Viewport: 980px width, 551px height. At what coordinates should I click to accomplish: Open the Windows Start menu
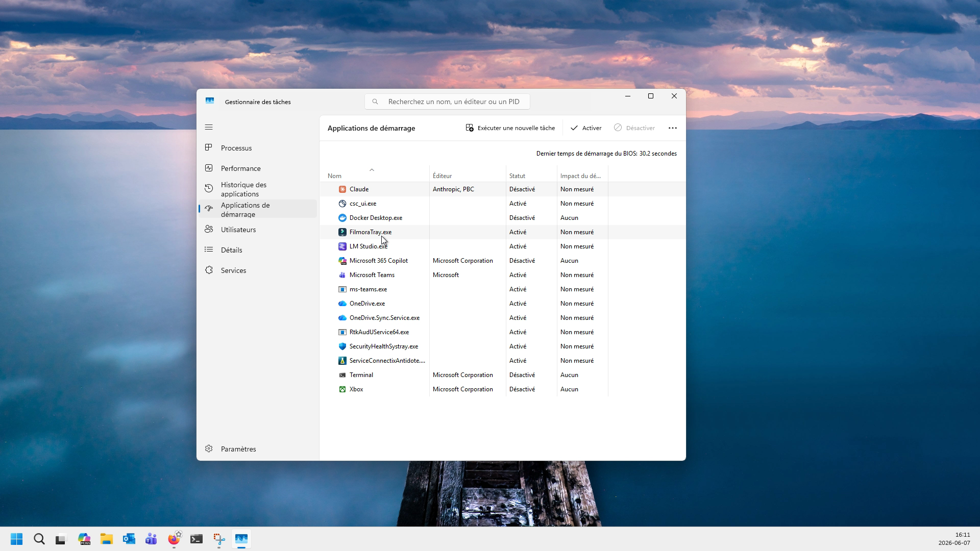(17, 539)
